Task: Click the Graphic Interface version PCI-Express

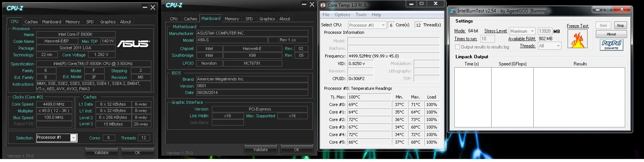Action: click(260, 109)
